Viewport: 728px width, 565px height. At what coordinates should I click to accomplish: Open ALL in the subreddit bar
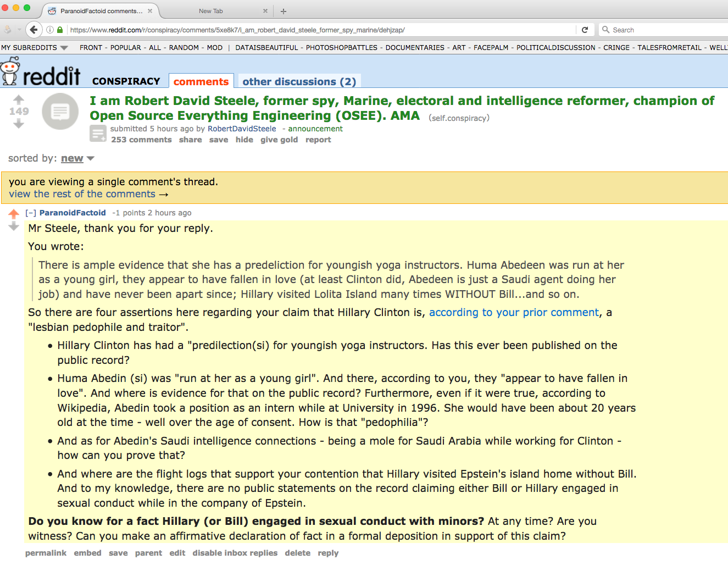(x=155, y=48)
